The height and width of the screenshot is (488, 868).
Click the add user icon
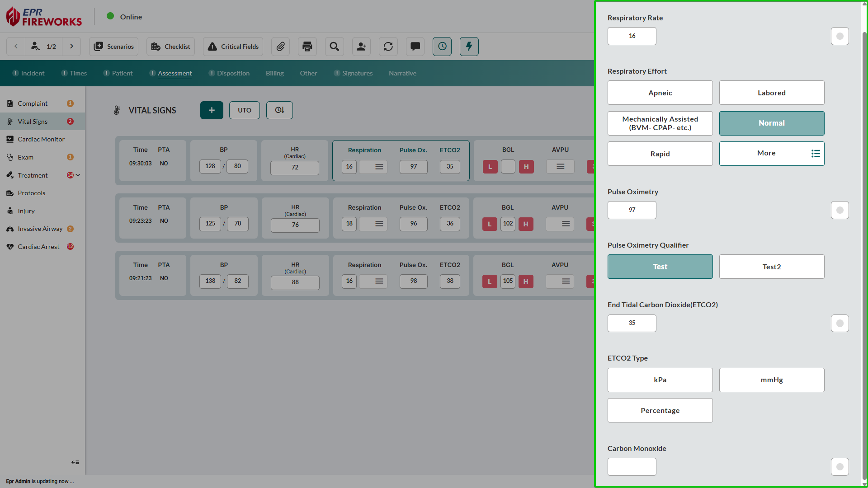point(361,47)
